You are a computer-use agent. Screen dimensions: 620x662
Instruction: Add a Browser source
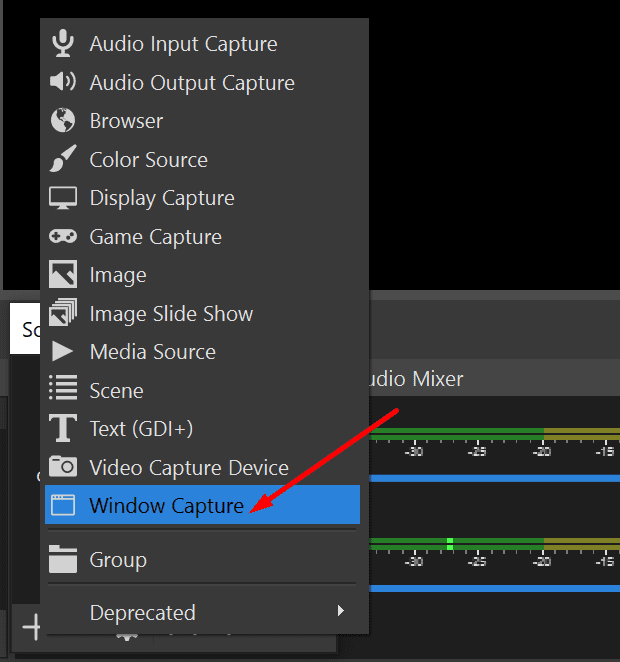point(203,121)
